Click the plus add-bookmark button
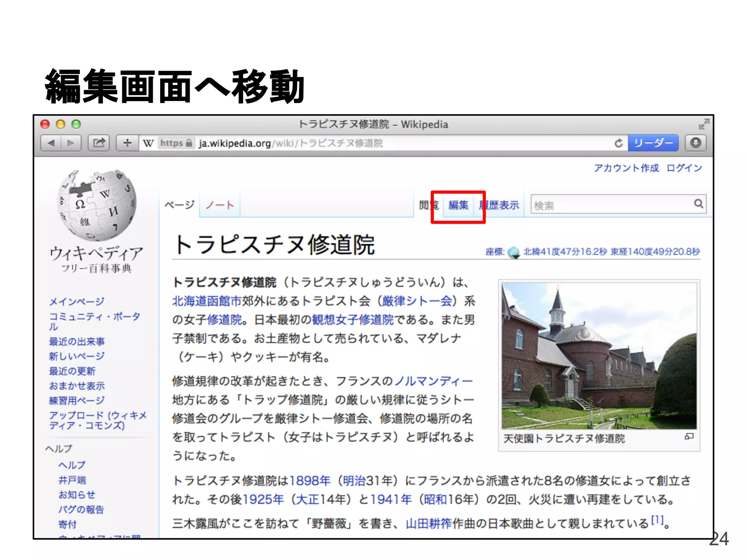747x560 pixels. [x=127, y=143]
